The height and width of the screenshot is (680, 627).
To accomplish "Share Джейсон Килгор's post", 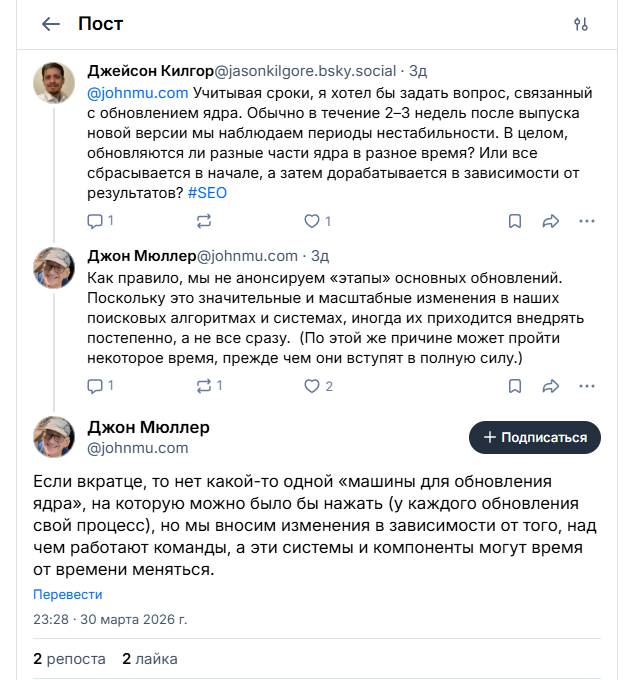I will (550, 220).
